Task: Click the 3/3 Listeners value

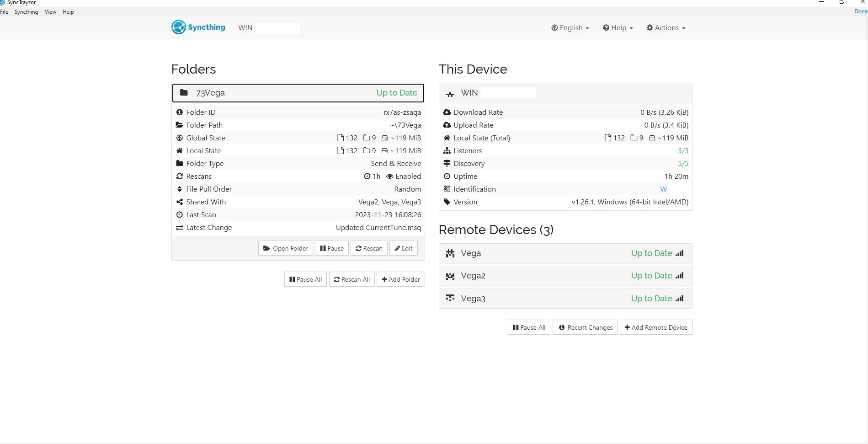Action: point(683,150)
